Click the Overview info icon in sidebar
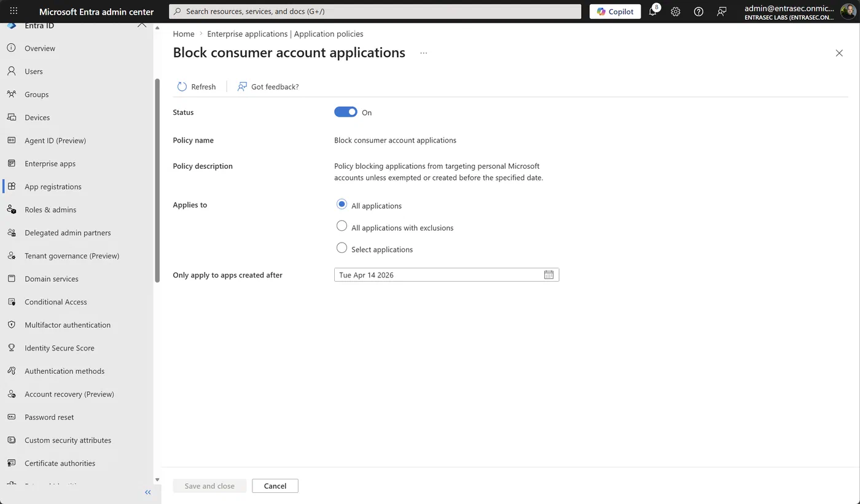 (11, 48)
